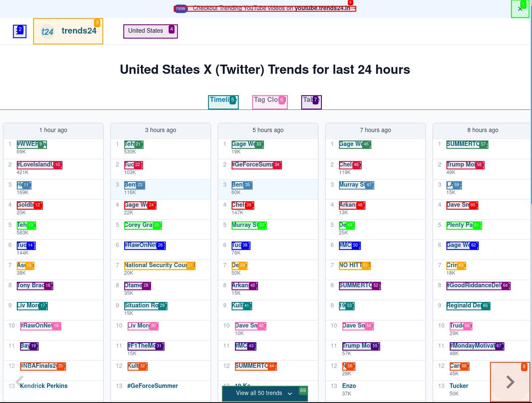
Task: Click the '1 hour ago' column header
Action: click(x=53, y=130)
